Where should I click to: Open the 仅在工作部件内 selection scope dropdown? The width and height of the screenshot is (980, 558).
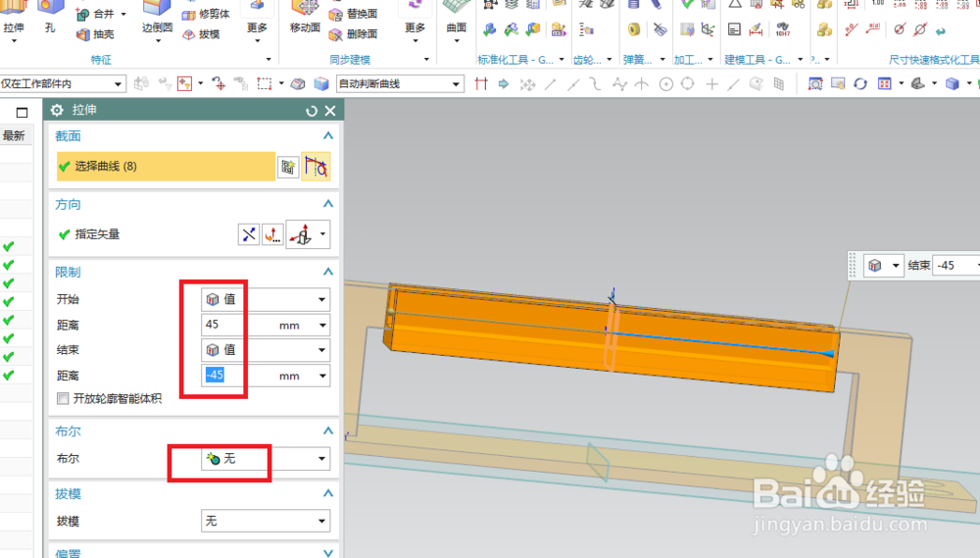pyautogui.click(x=63, y=83)
